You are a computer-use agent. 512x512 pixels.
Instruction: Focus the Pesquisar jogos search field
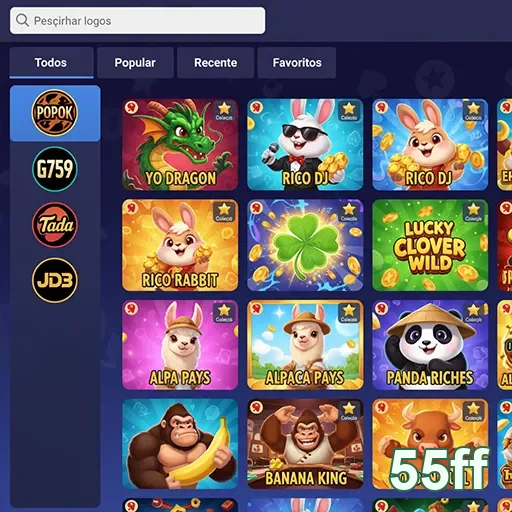(x=138, y=21)
